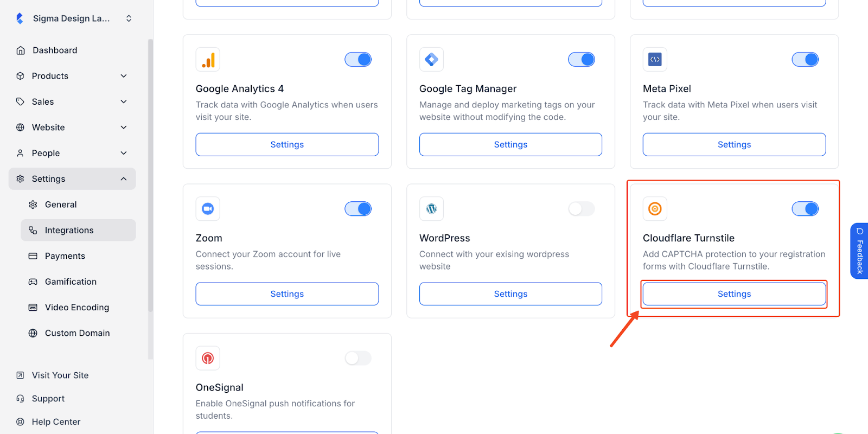The width and height of the screenshot is (868, 434).
Task: Open Cloudflare Turnstile Settings button
Action: coord(734,294)
